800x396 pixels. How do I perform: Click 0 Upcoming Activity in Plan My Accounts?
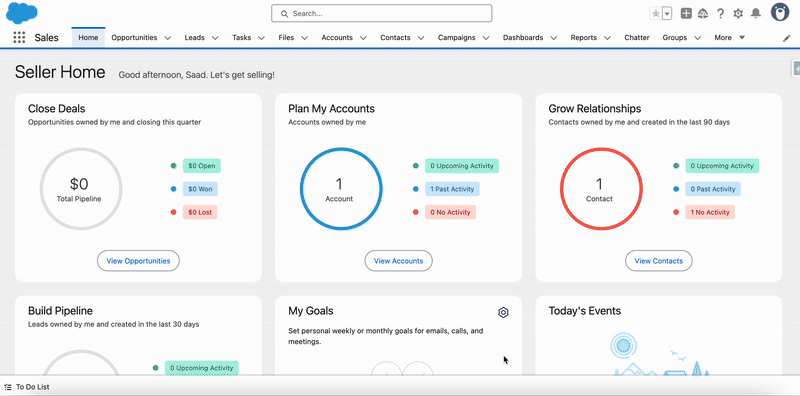[x=462, y=166]
